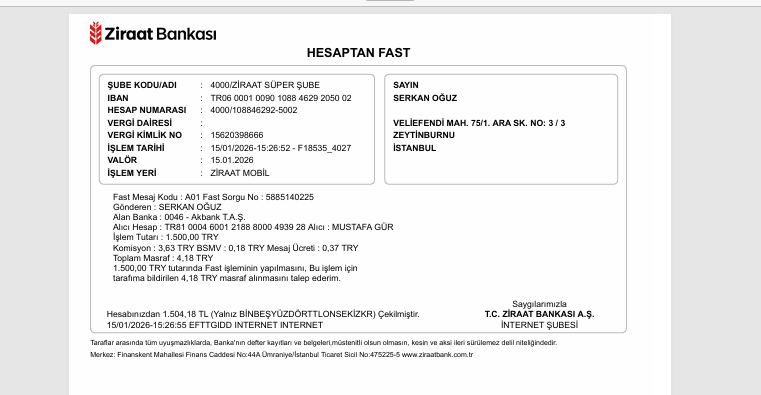Click the VALÖR date 15.01.2026
The height and width of the screenshot is (395, 761).
tap(232, 160)
